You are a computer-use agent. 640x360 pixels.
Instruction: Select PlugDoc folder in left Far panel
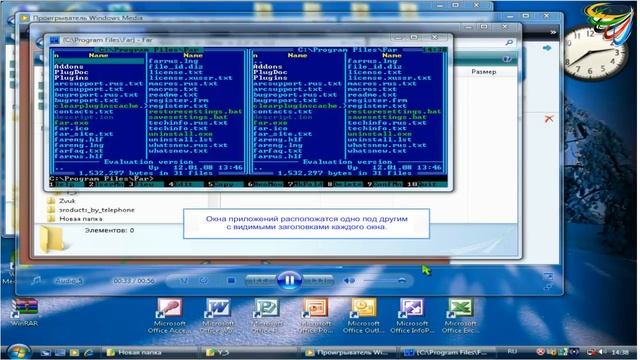pyautogui.click(x=71, y=72)
